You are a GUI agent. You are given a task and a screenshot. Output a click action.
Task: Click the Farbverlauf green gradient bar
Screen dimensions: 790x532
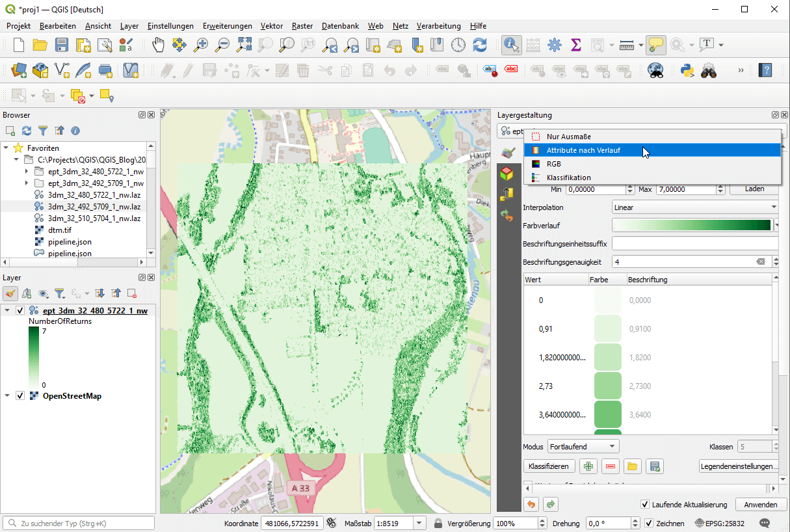point(691,225)
